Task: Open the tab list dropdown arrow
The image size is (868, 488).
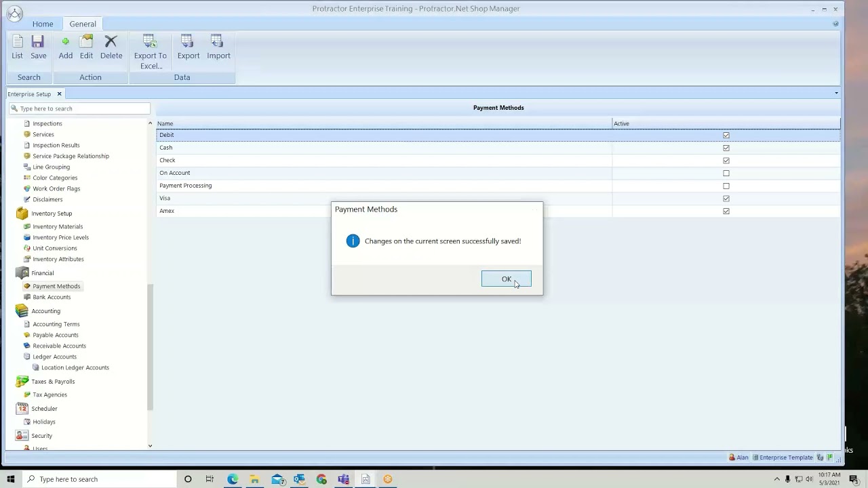Action: coord(836,94)
